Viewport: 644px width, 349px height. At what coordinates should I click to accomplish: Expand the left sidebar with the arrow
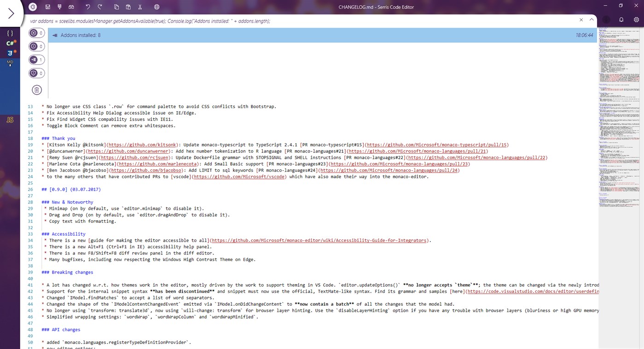pos(11,13)
